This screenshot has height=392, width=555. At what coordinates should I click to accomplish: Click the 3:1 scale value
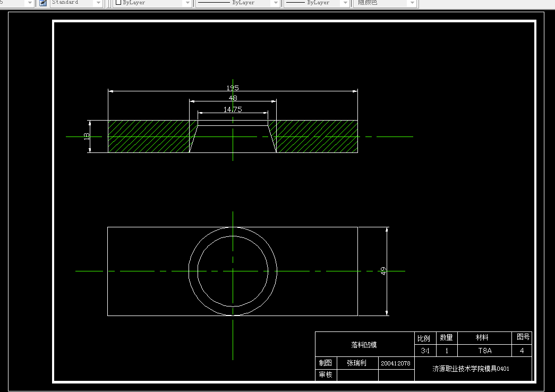(425, 351)
